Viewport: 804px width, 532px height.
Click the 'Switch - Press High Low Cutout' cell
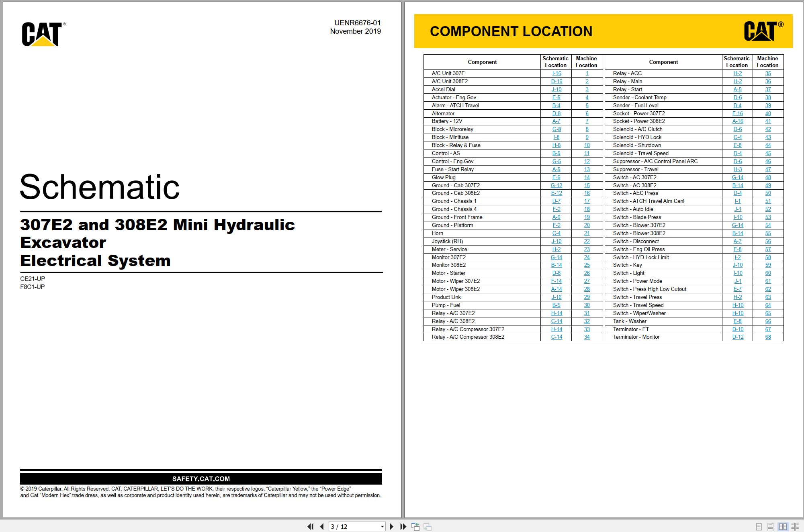point(663,289)
